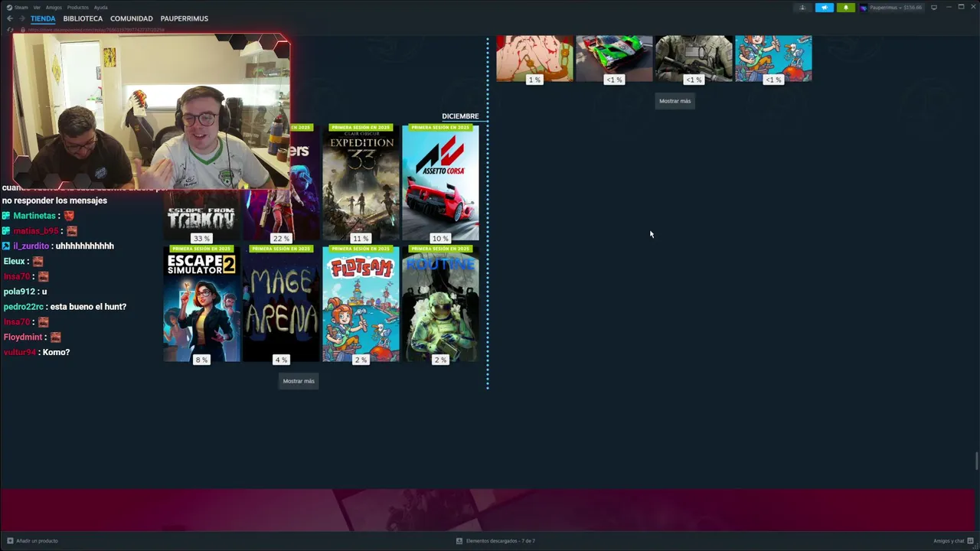Click the Amigos y chat icon
Viewport: 980px width, 551px height.
[x=971, y=541]
